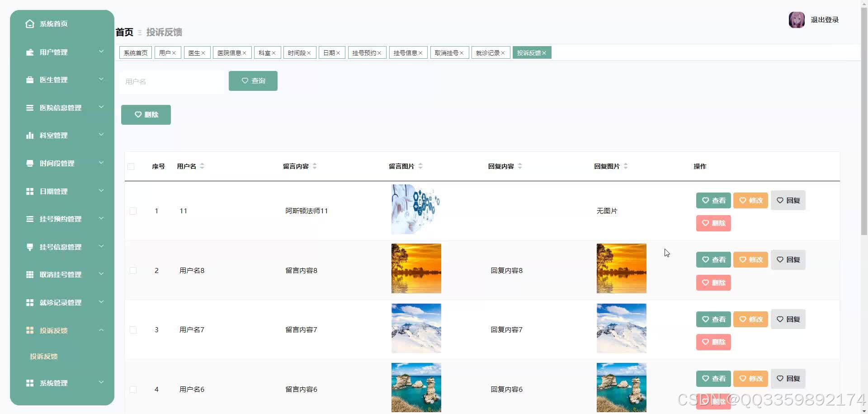Click the 挂号信息管理 icon

(30, 247)
